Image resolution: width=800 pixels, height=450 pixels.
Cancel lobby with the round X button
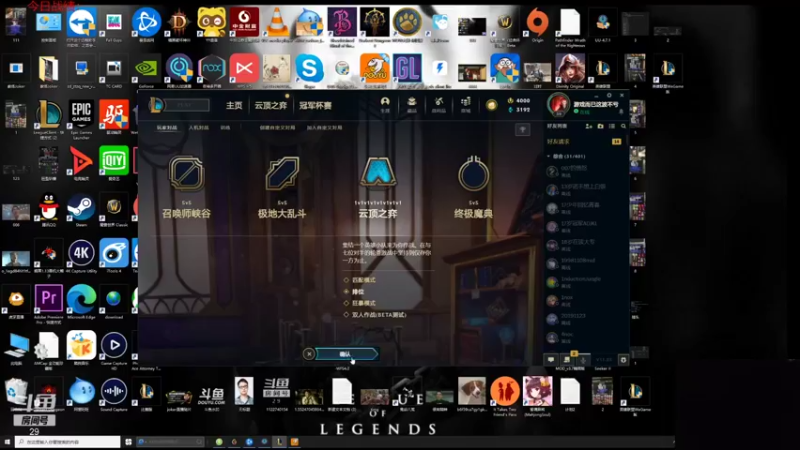pyautogui.click(x=309, y=354)
